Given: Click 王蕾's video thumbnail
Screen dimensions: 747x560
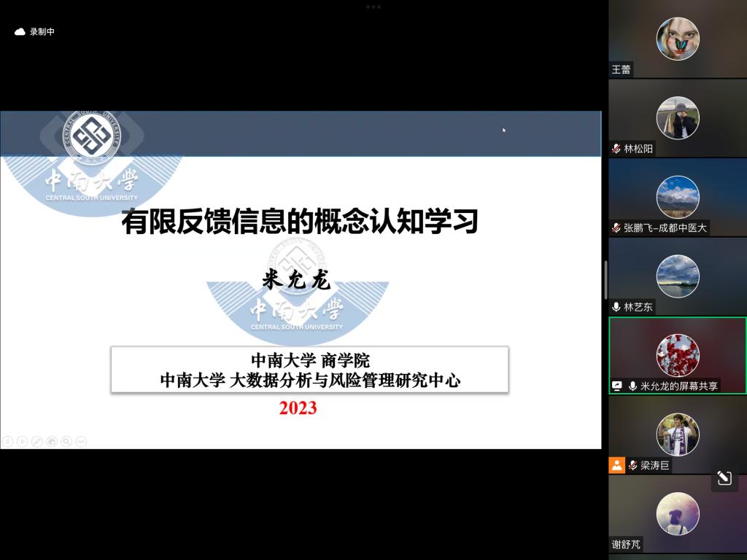Looking at the screenshot, I should 677,40.
